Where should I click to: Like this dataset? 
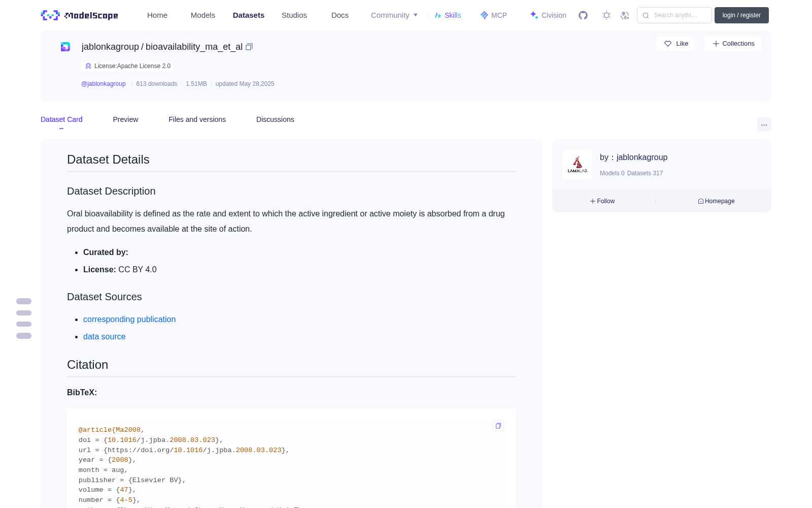pos(675,44)
